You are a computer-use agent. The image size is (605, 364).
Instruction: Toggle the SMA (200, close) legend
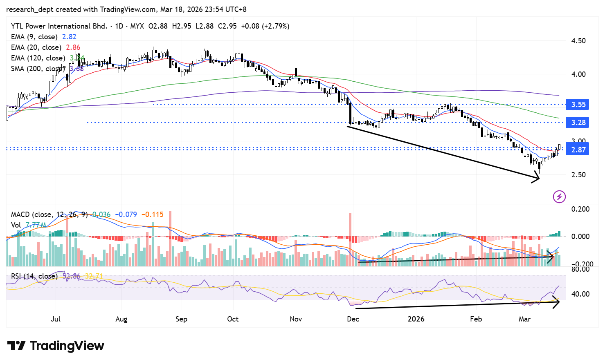(x=38, y=69)
